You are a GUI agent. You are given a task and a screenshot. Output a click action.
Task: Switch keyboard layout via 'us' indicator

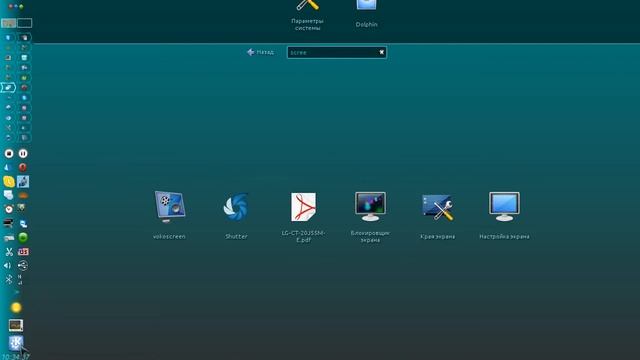click(23, 251)
